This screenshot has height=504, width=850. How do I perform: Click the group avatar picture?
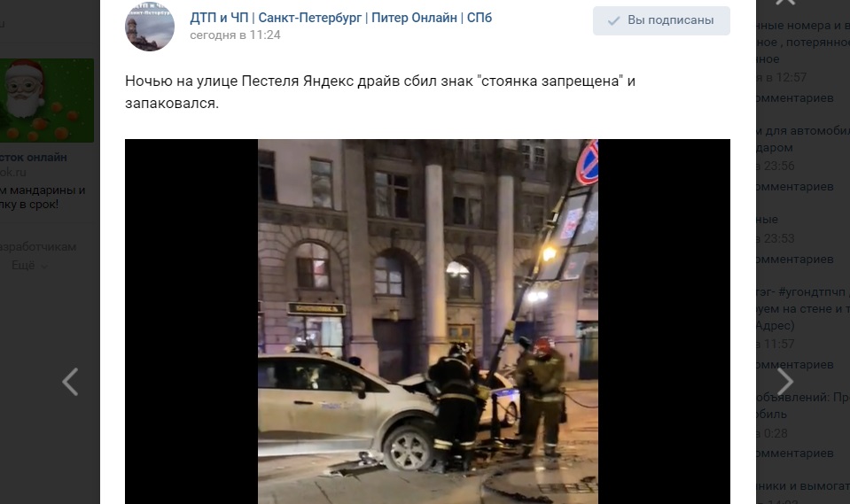[150, 26]
